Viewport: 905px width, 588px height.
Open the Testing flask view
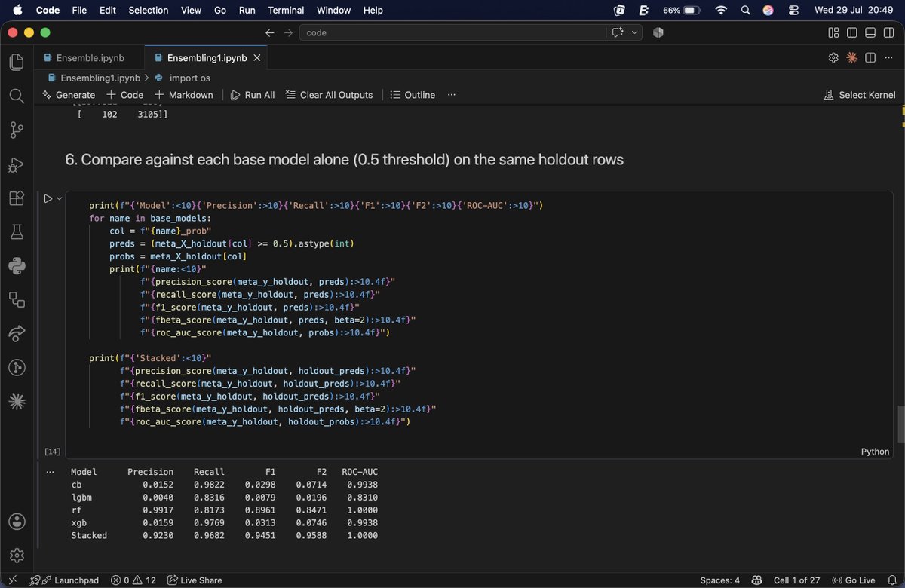[x=17, y=231]
